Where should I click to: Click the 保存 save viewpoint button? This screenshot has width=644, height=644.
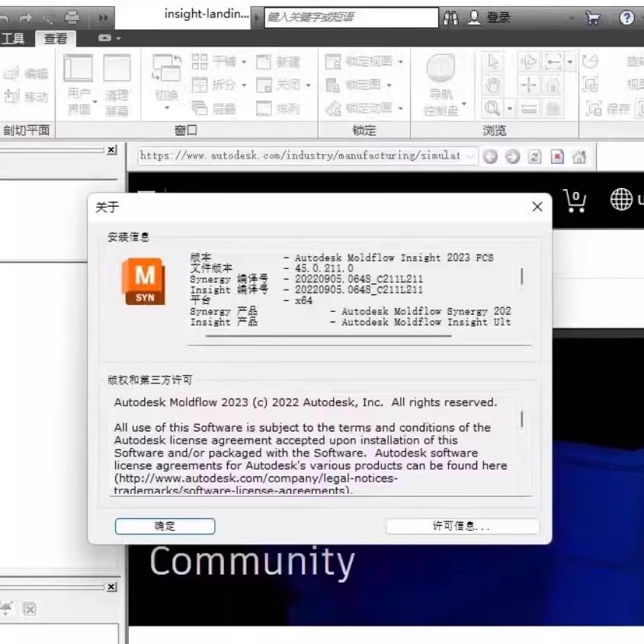[607, 109]
